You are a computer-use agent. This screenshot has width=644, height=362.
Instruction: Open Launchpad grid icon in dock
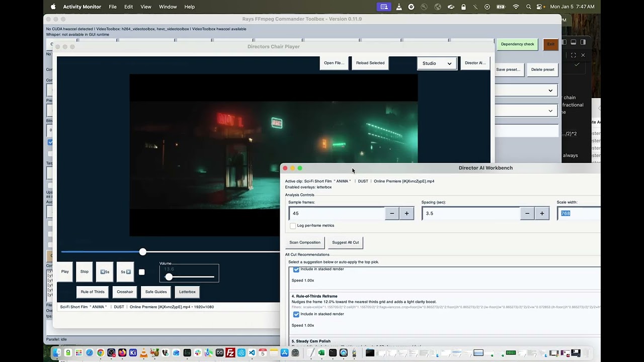[78, 353]
